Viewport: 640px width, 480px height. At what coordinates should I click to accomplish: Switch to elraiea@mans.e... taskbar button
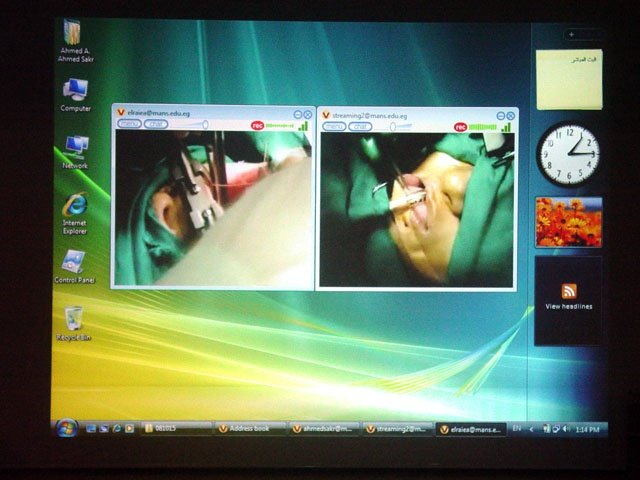tap(471, 430)
